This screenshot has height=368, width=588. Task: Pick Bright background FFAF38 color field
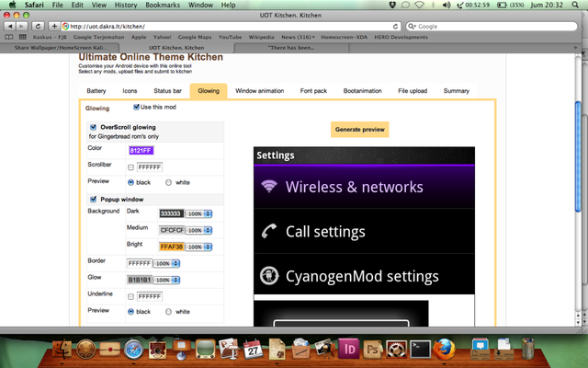point(172,247)
